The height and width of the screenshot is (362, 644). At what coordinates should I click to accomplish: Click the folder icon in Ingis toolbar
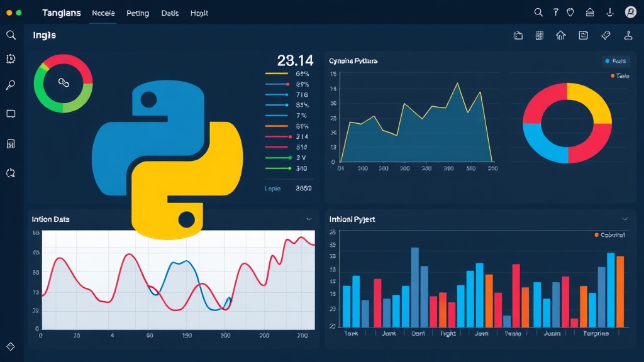[x=518, y=36]
